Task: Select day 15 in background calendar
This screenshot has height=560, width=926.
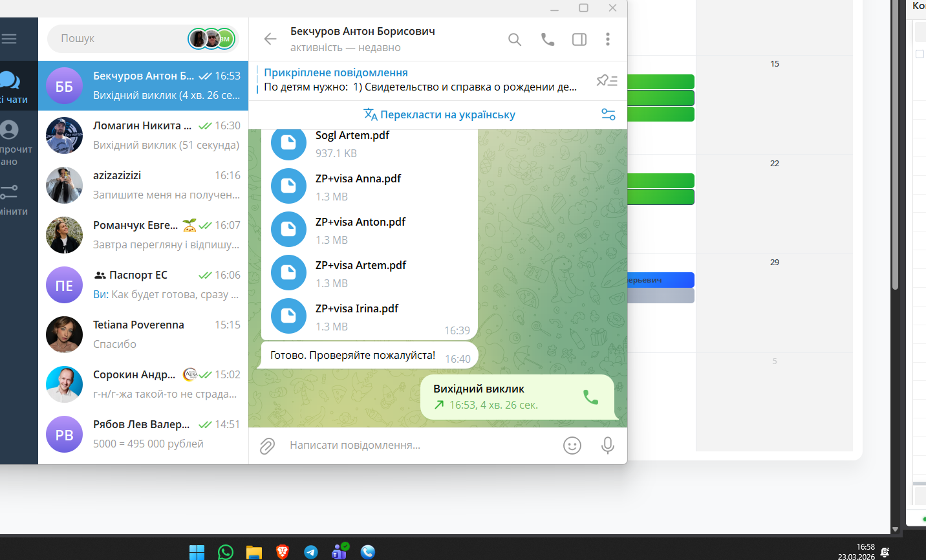Action: [x=775, y=64]
